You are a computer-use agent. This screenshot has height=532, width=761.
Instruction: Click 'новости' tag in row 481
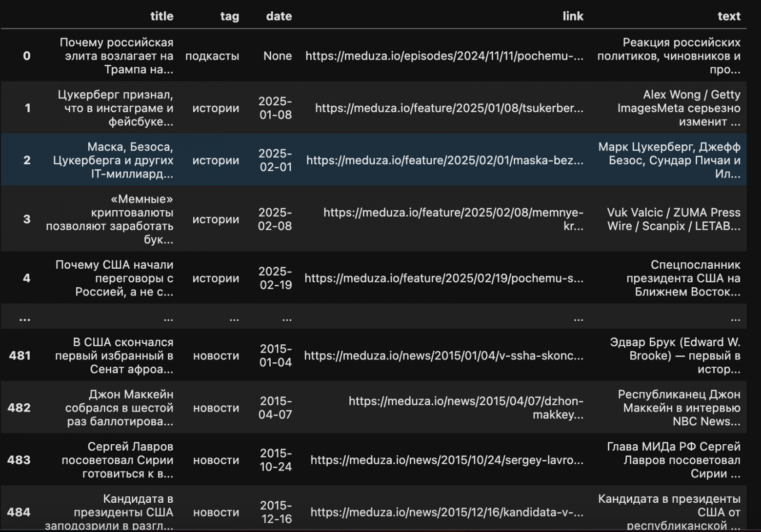tap(216, 355)
